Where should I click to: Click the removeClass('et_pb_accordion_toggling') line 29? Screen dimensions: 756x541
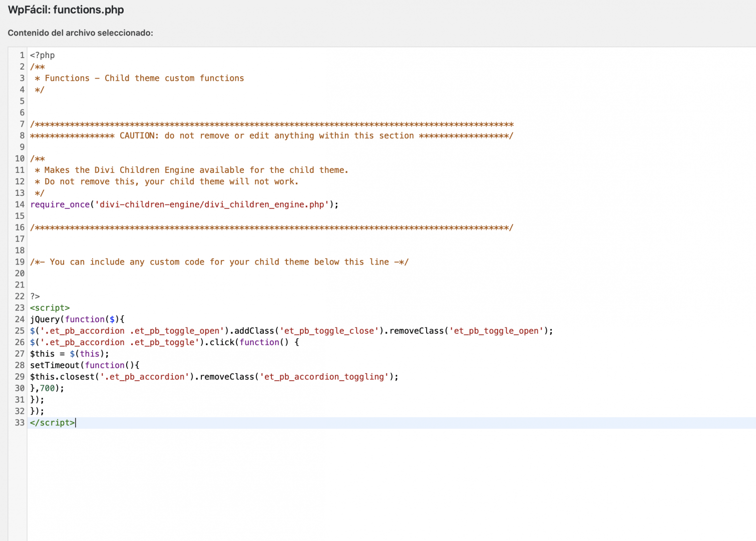click(x=214, y=377)
